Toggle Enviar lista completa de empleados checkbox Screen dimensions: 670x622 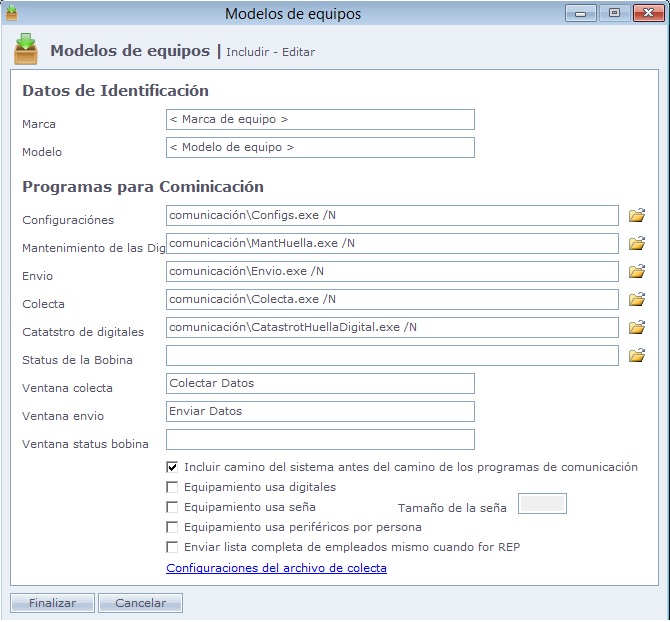(x=172, y=547)
